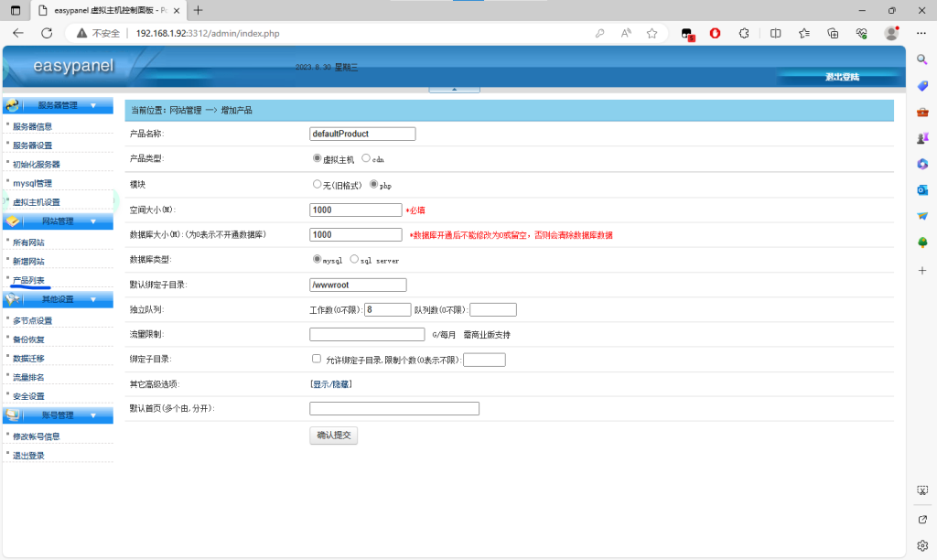
Task: Select the 无(旧格式) module option
Action: pos(318,184)
